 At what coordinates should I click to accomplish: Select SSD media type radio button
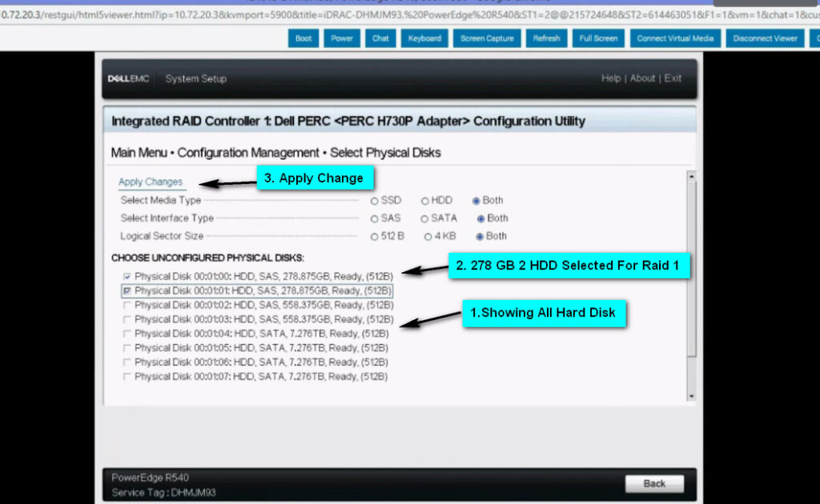tap(375, 201)
